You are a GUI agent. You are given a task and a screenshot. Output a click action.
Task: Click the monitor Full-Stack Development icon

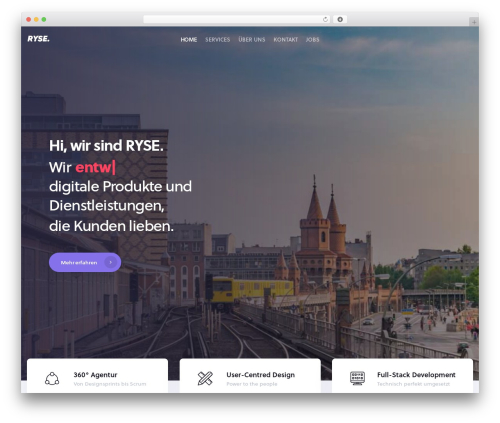tap(357, 379)
